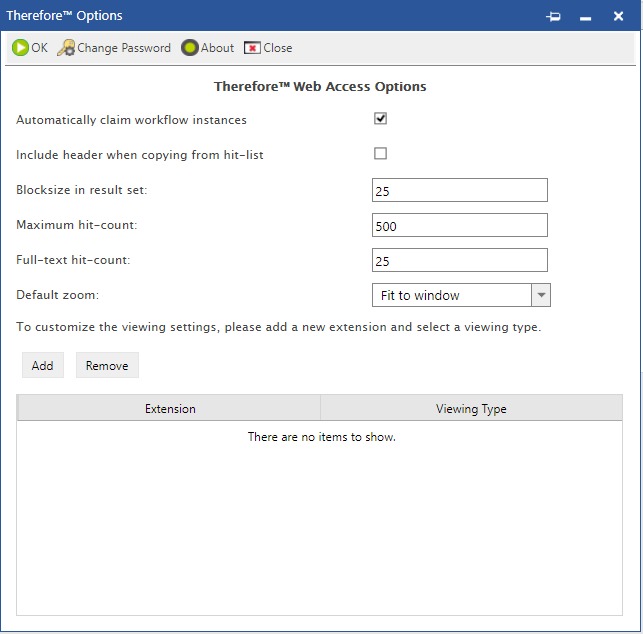
Task: Click the Maximum hit-count label
Action: click(x=77, y=225)
